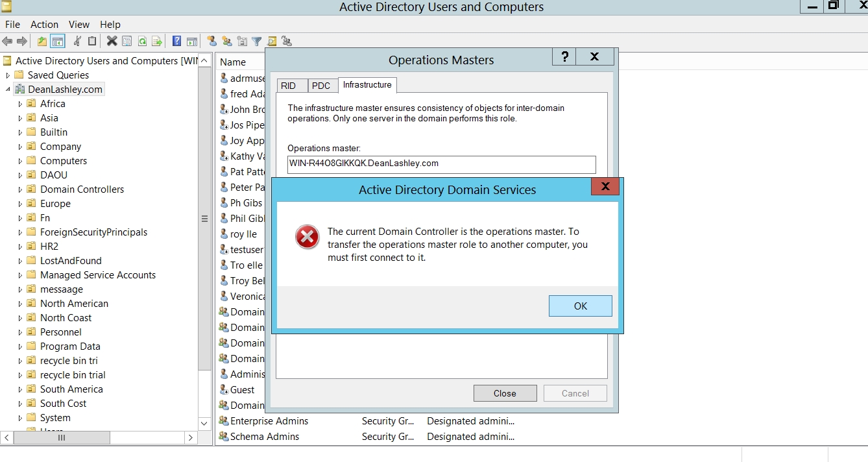Collapse the DeanLashley.com domain node
This screenshot has width=868, height=462.
8,90
